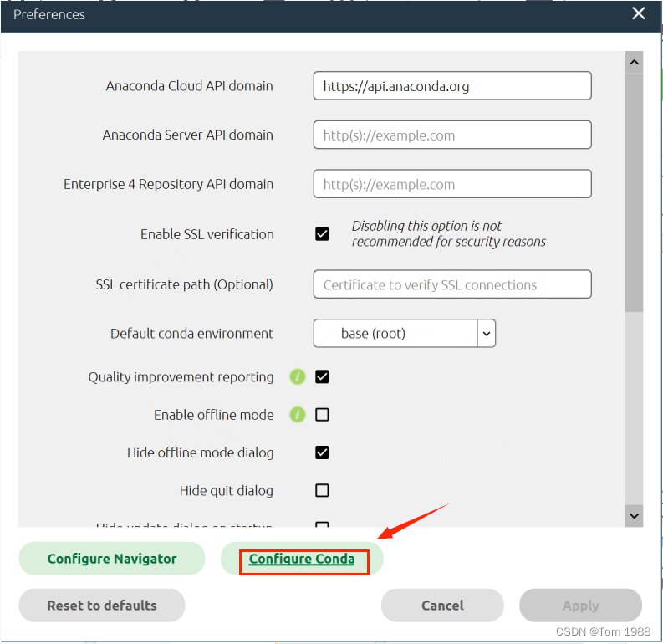
Task: Click the vertical scrollbar thumb
Action: point(634,193)
